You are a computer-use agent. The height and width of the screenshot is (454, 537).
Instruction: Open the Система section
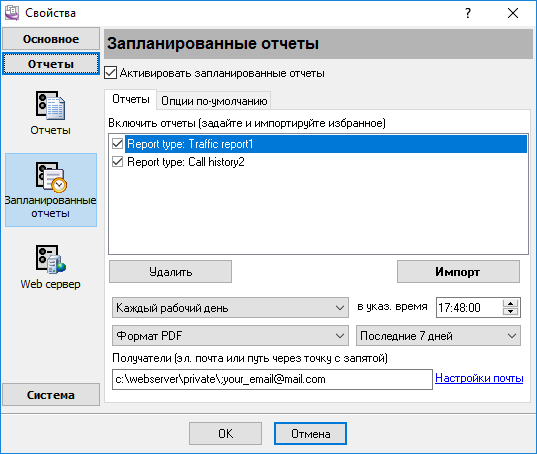(51, 395)
